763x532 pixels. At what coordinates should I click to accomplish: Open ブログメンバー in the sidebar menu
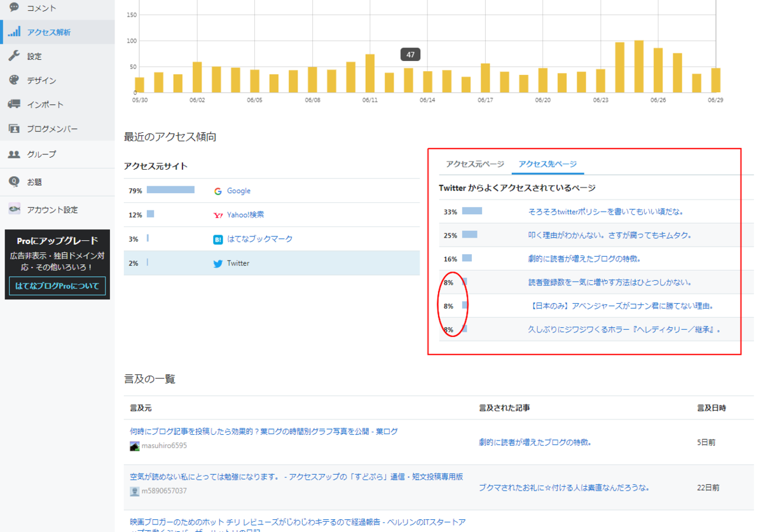[x=52, y=128]
